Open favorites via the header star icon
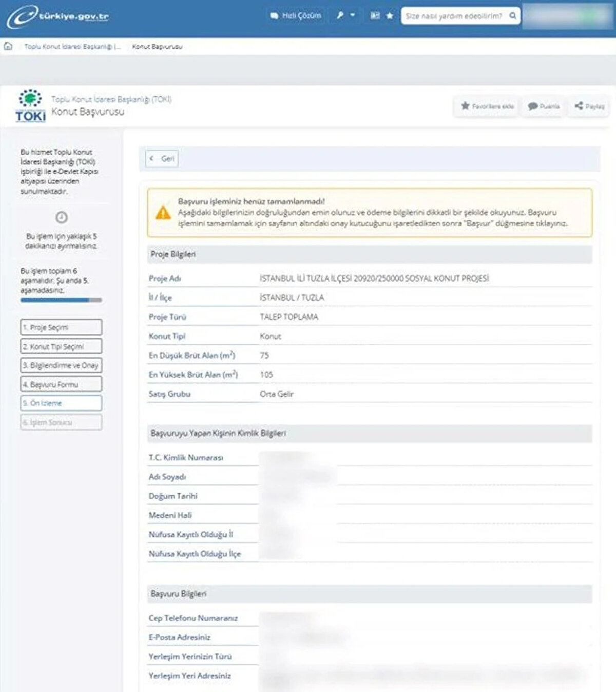 click(390, 16)
